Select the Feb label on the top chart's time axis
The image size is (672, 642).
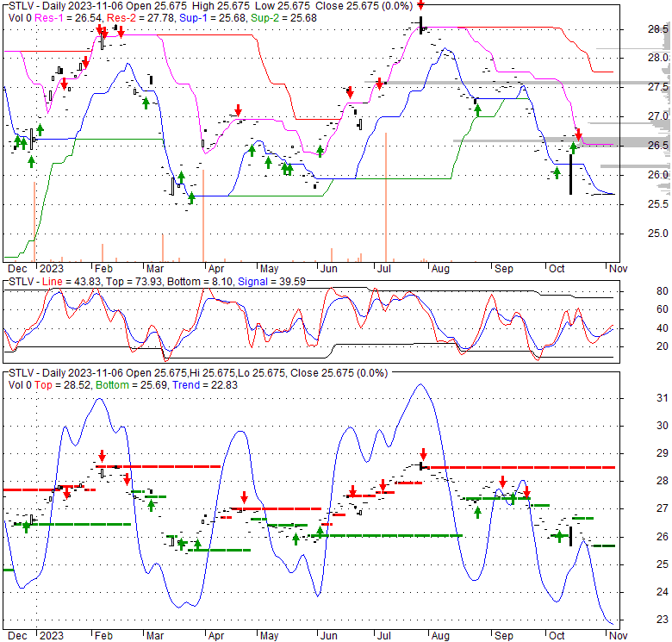pos(103,269)
